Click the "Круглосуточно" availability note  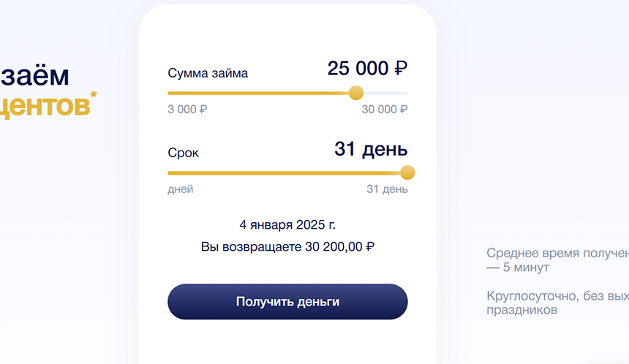tap(557, 303)
